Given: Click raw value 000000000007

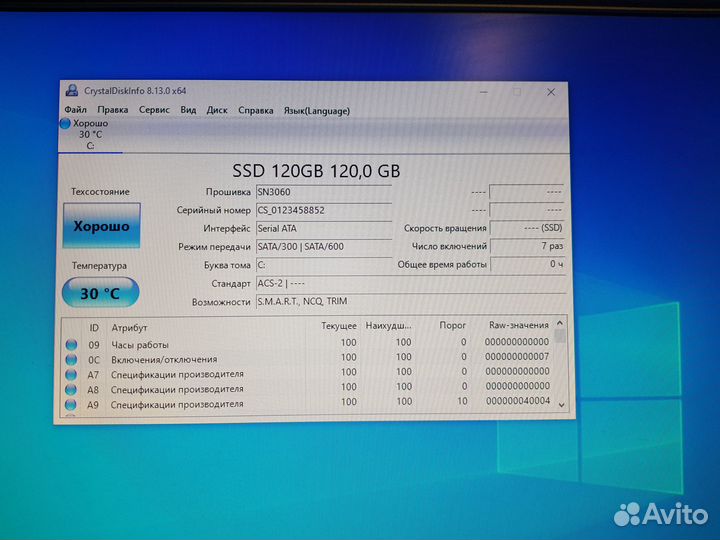Looking at the screenshot, I should (517, 357).
